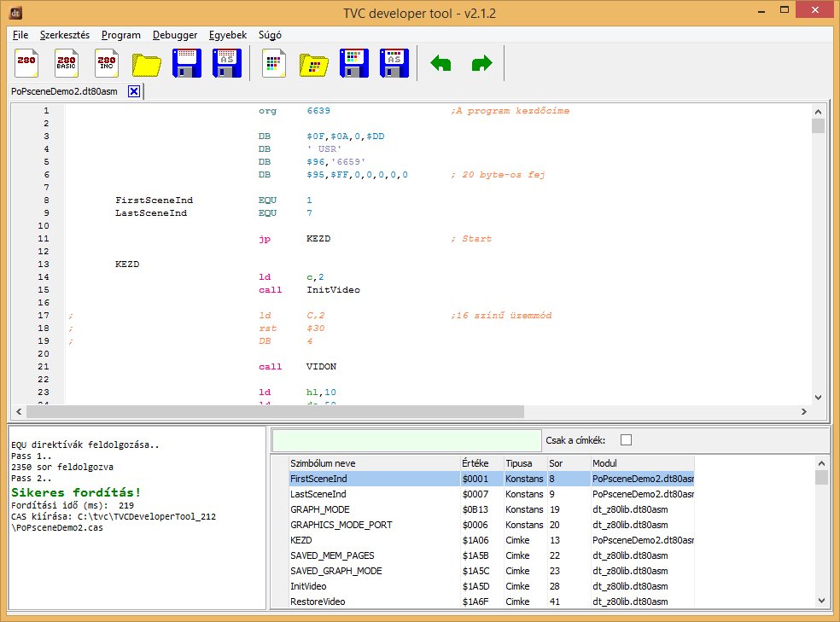Create a new graphics file with color grid
Image resolution: width=840 pixels, height=622 pixels.
point(274,64)
